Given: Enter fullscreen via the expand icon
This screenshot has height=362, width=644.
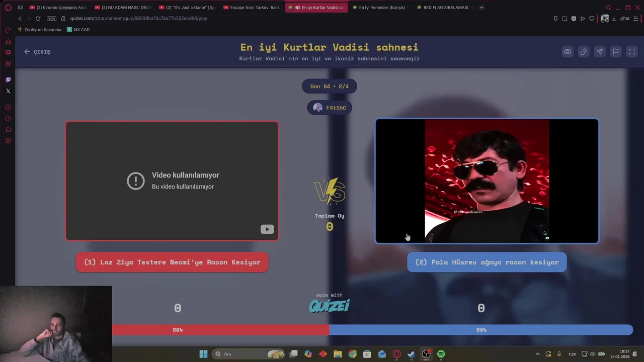Looking at the screenshot, I should pos(632,52).
